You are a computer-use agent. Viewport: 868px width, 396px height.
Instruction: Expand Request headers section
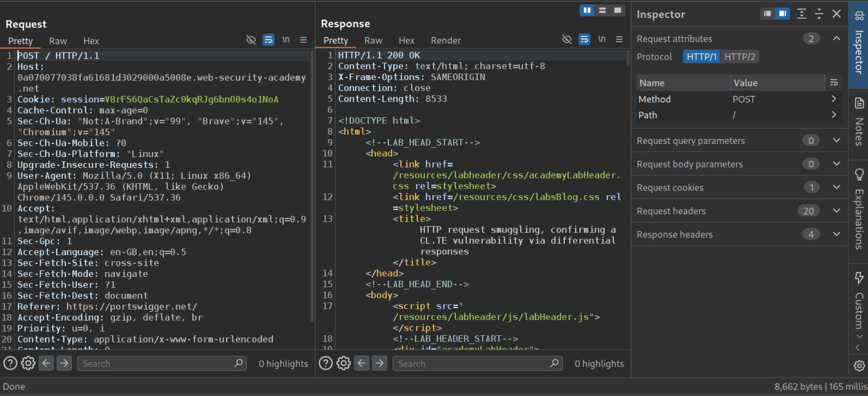click(x=836, y=211)
